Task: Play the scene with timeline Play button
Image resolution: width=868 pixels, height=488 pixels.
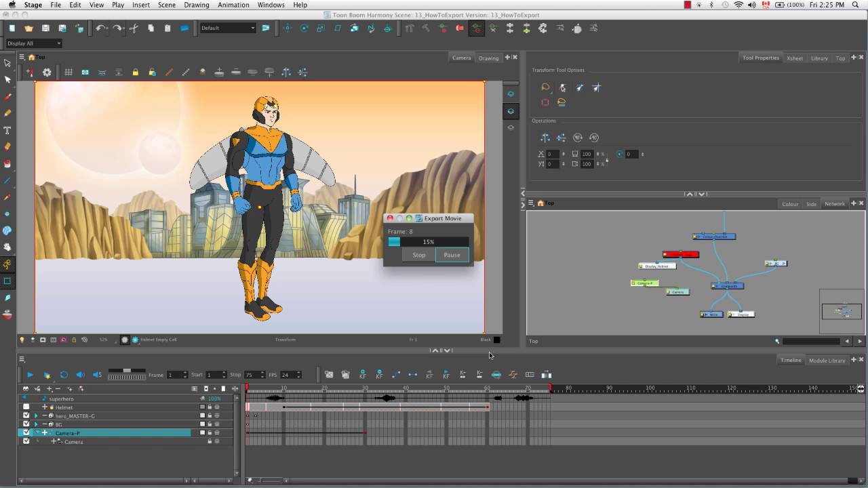Action: click(x=30, y=375)
